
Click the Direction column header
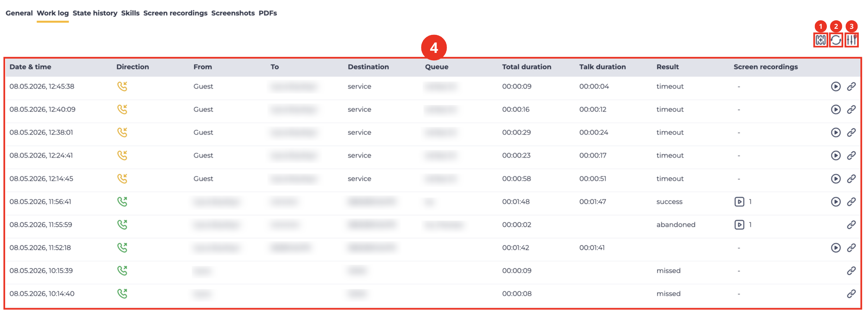pyautogui.click(x=133, y=67)
